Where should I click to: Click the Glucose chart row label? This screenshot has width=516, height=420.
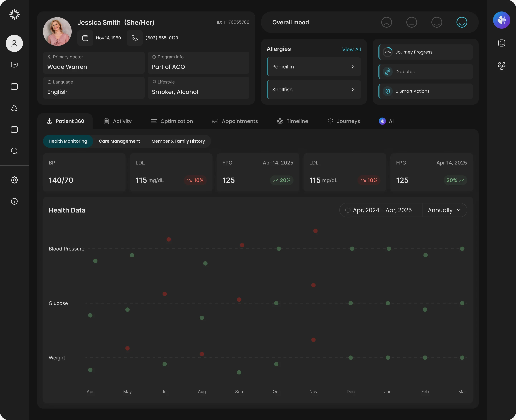pyautogui.click(x=58, y=303)
